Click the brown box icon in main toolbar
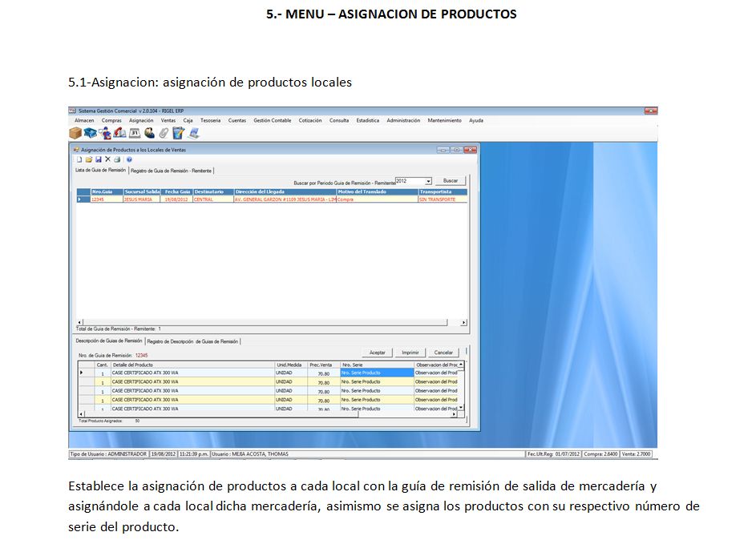The image size is (756, 540). pyautogui.click(x=76, y=133)
